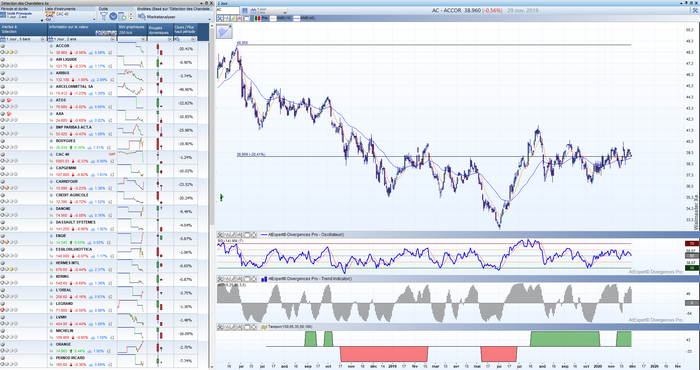The height and width of the screenshot is (370, 700).
Task: Expand Liste d'instruments CAC 40 dropdown
Action: 94,20
